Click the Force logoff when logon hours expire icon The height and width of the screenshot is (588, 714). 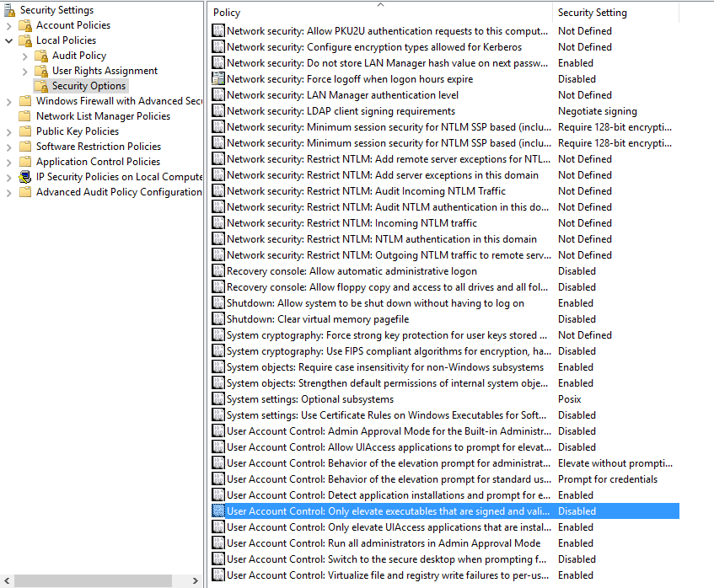(x=218, y=79)
